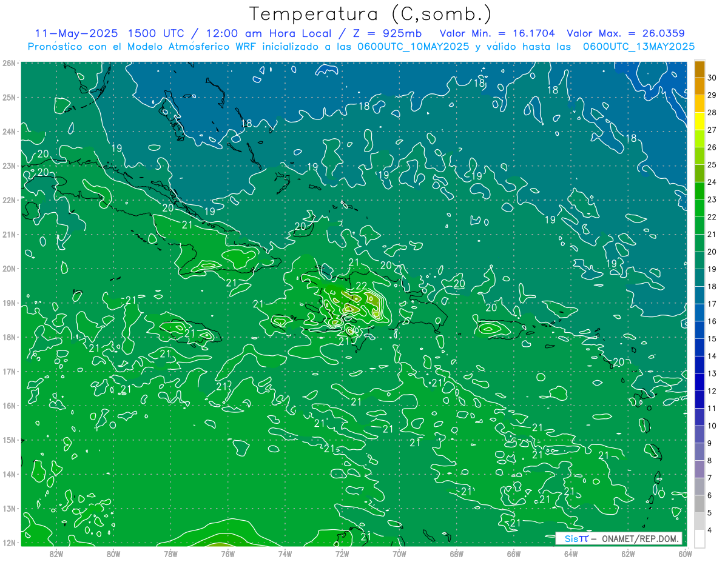Click the '62W' longitude axis label
This screenshot has height=562, width=728.
[x=628, y=554]
